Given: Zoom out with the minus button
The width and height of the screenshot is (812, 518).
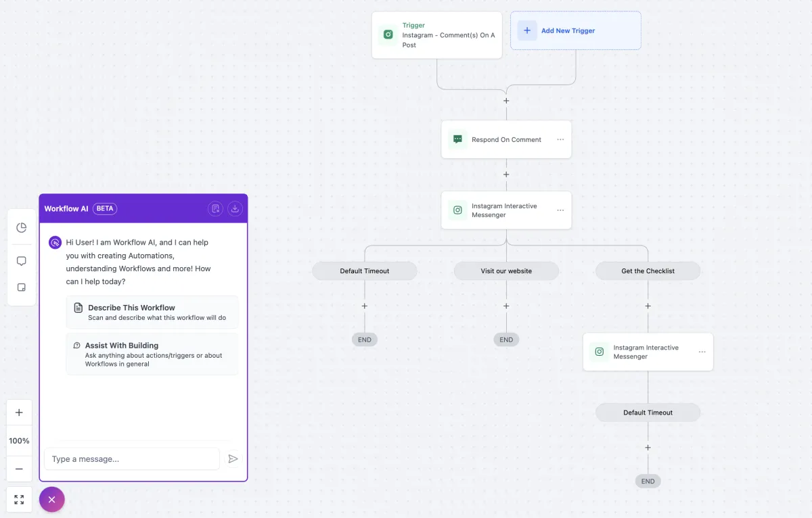Looking at the screenshot, I should [19, 469].
